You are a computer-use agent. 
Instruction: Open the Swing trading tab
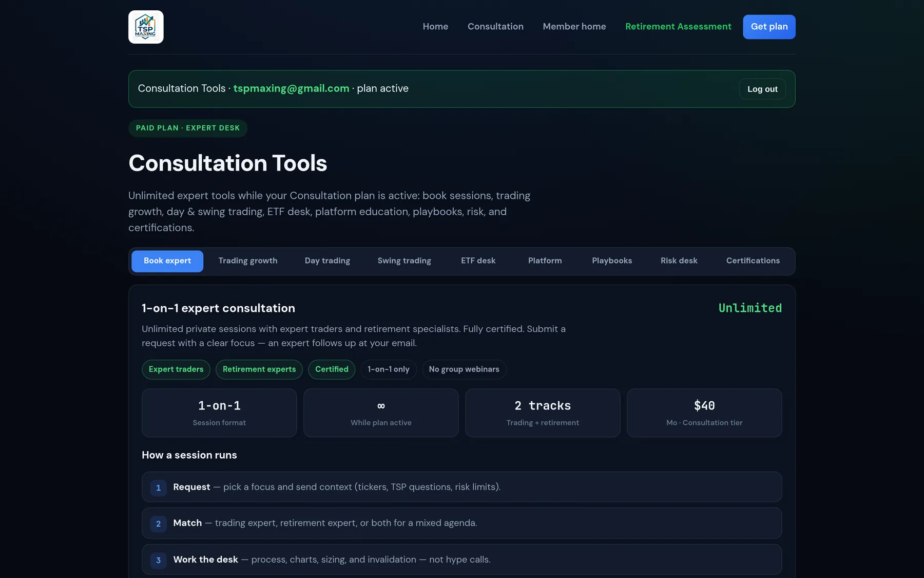[405, 261]
